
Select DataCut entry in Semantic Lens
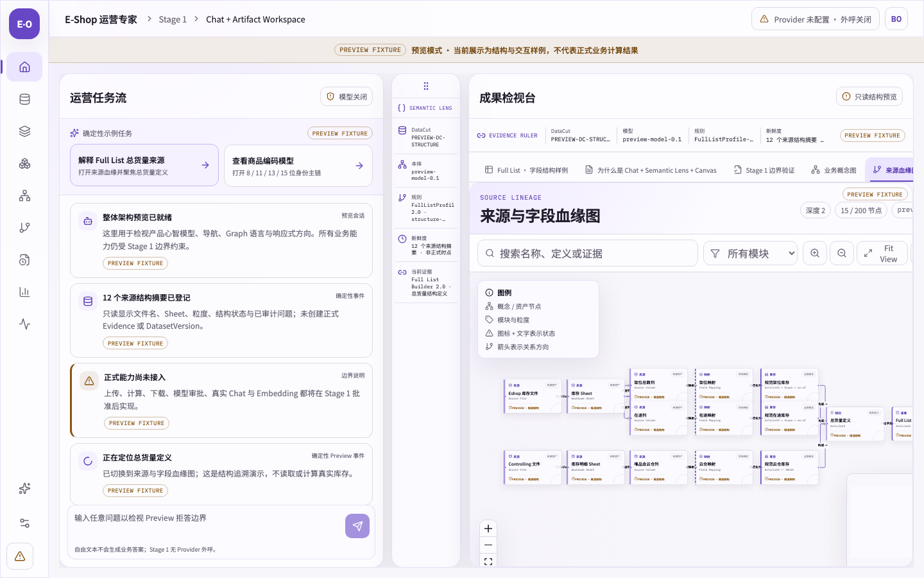(426, 137)
